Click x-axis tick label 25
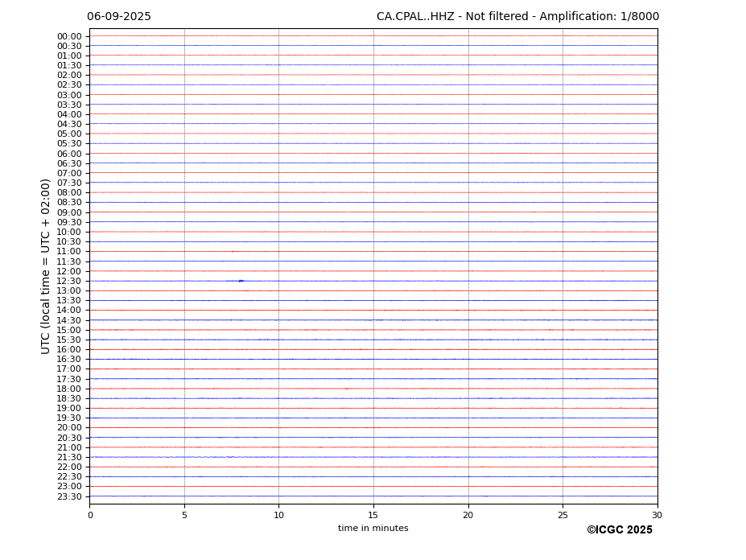This screenshot has height=560, width=746. pos(563,515)
